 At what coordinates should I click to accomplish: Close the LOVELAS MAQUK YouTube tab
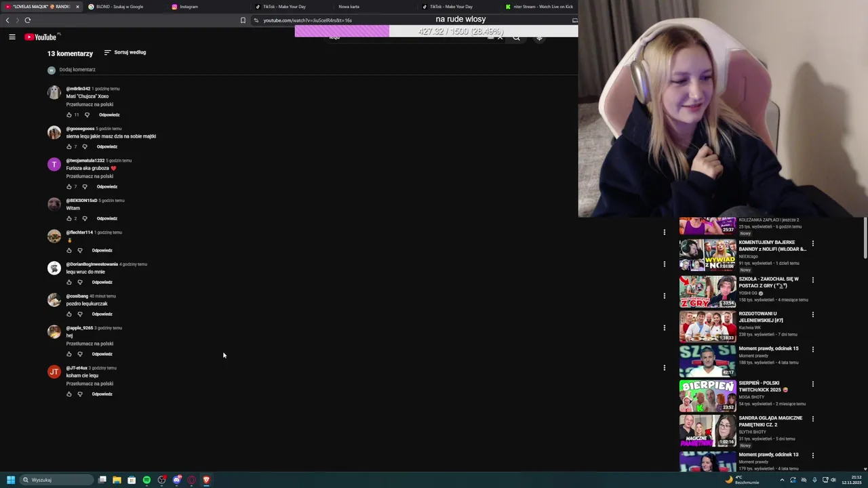coord(77,7)
